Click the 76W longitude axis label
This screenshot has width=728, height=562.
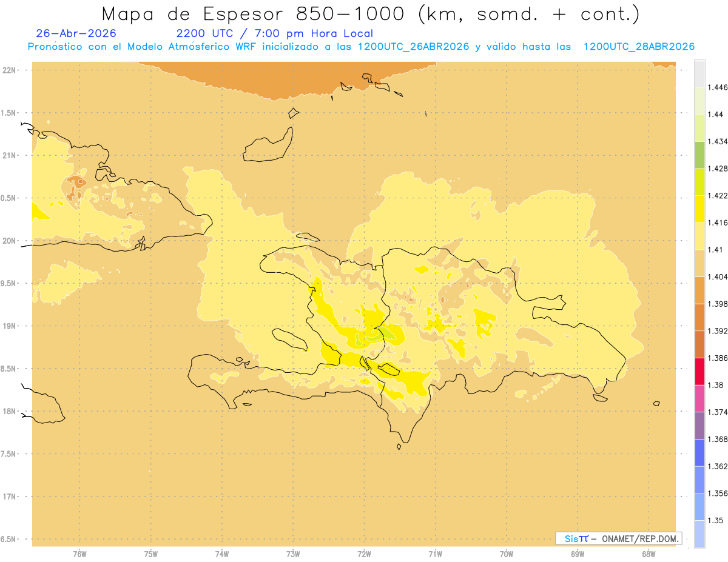coord(79,553)
